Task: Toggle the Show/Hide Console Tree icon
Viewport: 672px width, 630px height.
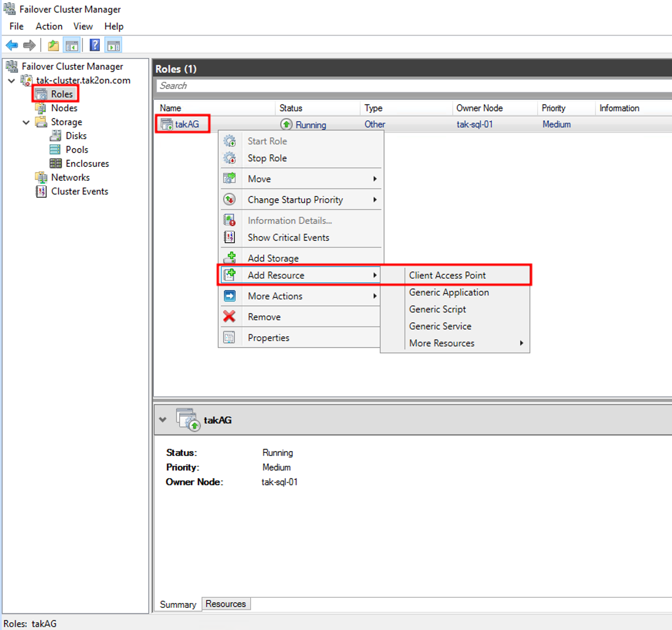Action: pyautogui.click(x=72, y=45)
